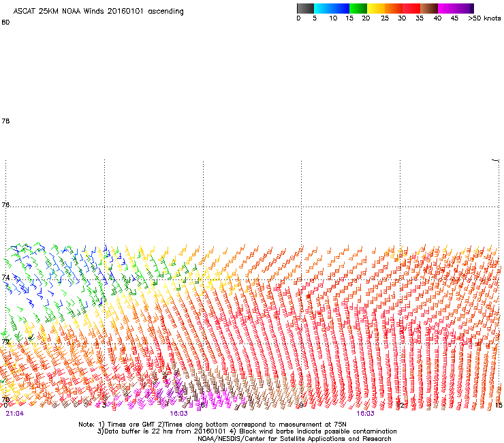Click the '35' label under the color bar
The height and width of the screenshot is (443, 504).
420,18
